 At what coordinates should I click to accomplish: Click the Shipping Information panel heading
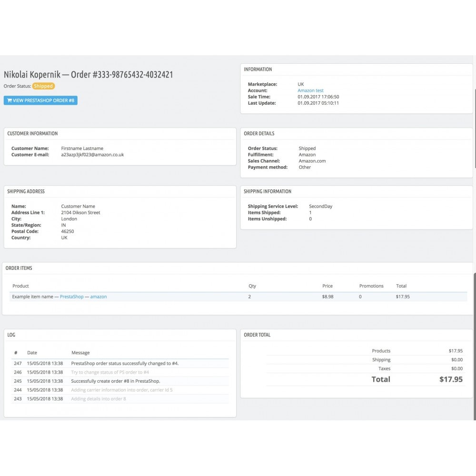point(268,191)
